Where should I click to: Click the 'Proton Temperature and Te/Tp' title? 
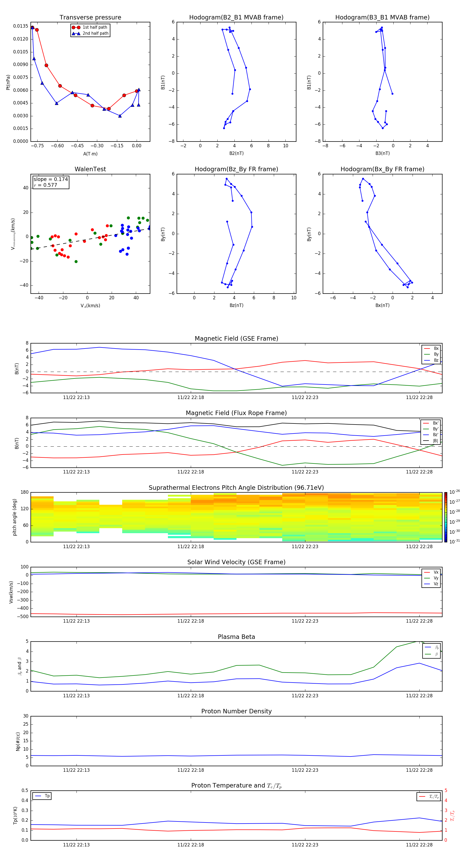(x=236, y=786)
